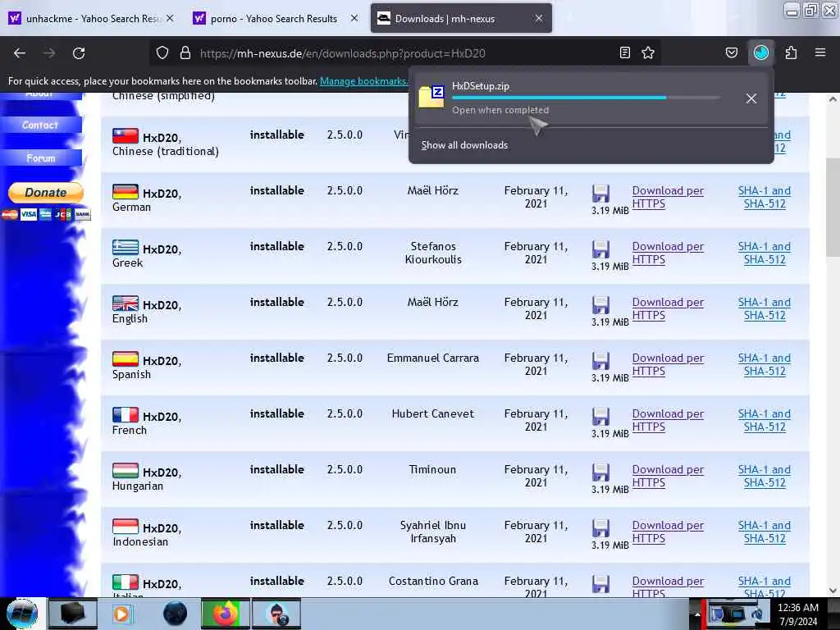Click the downloads progress toolbar icon

click(761, 52)
